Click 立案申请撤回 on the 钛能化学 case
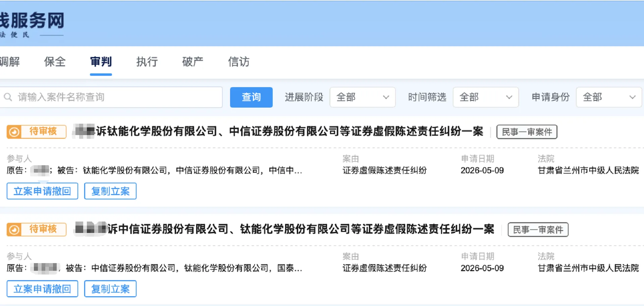Image resolution: width=644 pixels, height=306 pixels. (x=42, y=191)
